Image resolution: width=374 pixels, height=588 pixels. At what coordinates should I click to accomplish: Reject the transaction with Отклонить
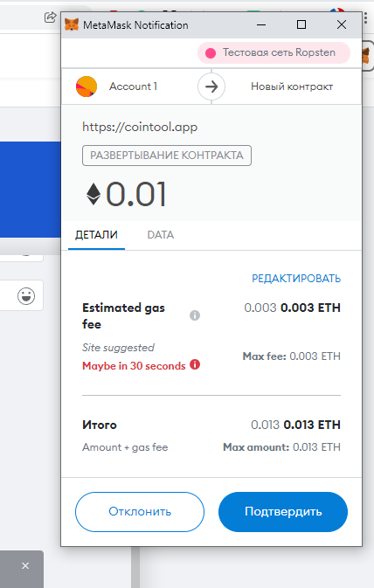click(x=140, y=512)
